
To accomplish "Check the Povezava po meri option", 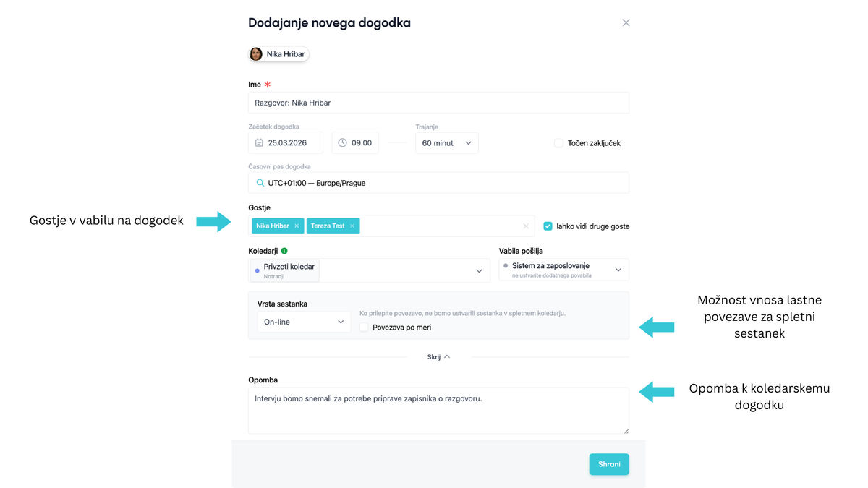I will [x=365, y=328].
